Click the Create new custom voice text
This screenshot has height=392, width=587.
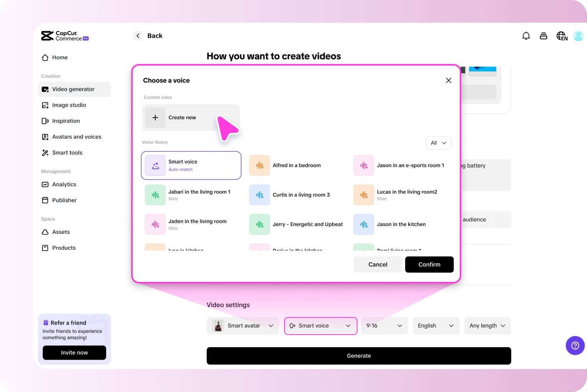[182, 118]
